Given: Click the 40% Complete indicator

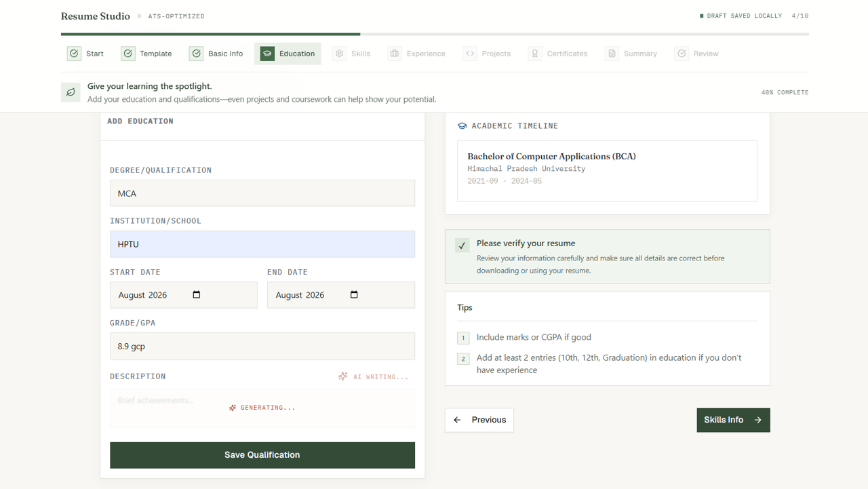Looking at the screenshot, I should coord(785,92).
